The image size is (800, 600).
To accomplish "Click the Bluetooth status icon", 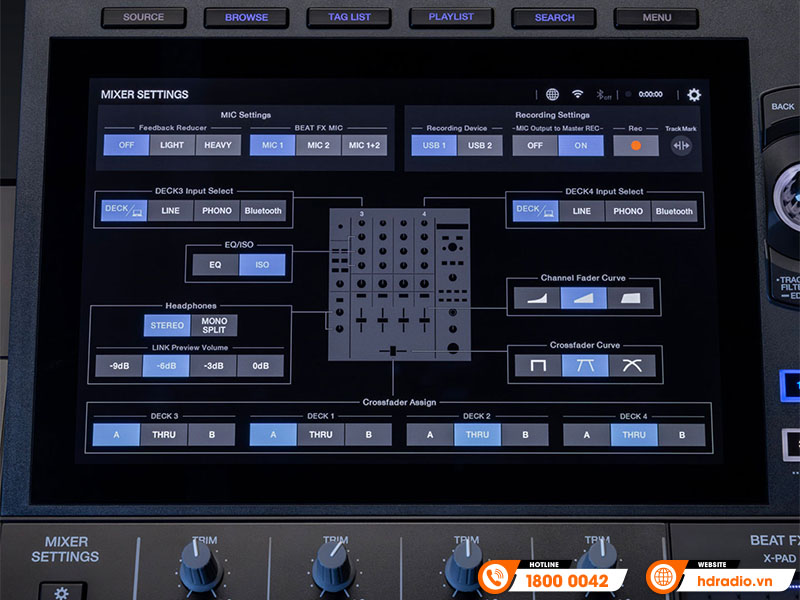I will click(x=601, y=95).
